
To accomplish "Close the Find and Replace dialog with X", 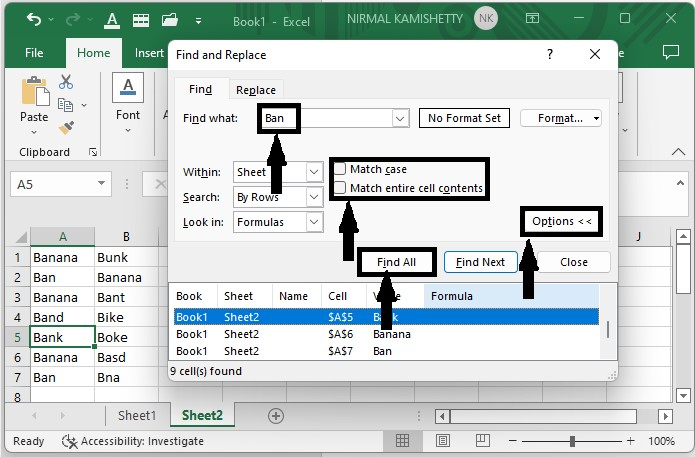I will tap(595, 54).
